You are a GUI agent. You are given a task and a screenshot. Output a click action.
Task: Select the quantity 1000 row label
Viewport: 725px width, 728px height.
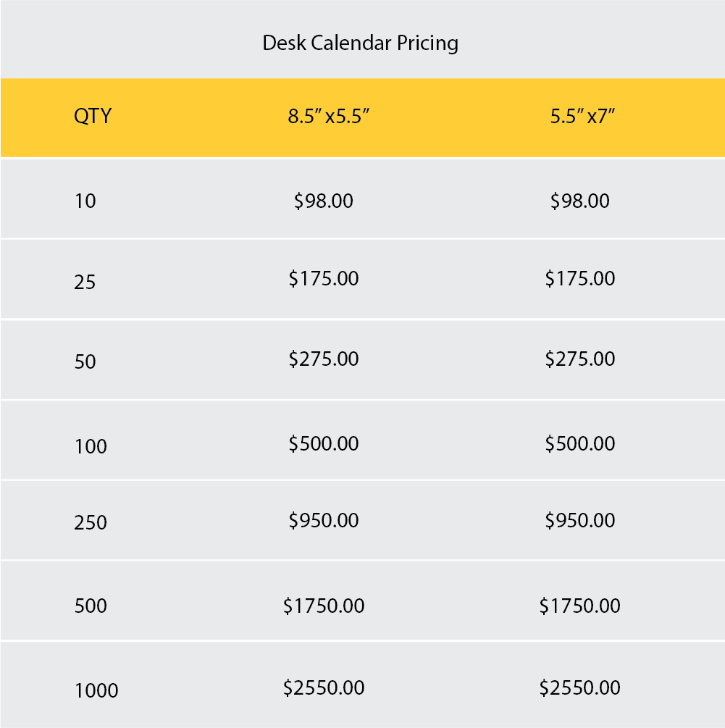[96, 690]
